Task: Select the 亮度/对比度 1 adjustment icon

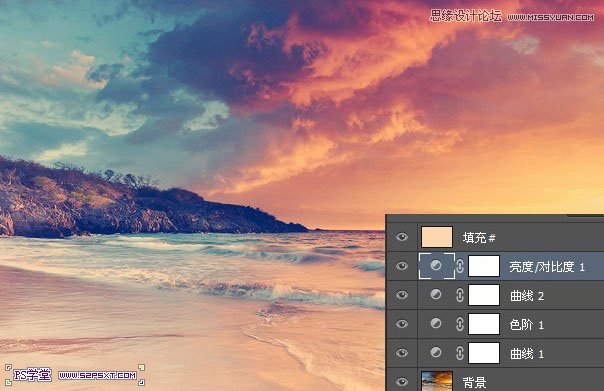Action: tap(436, 265)
